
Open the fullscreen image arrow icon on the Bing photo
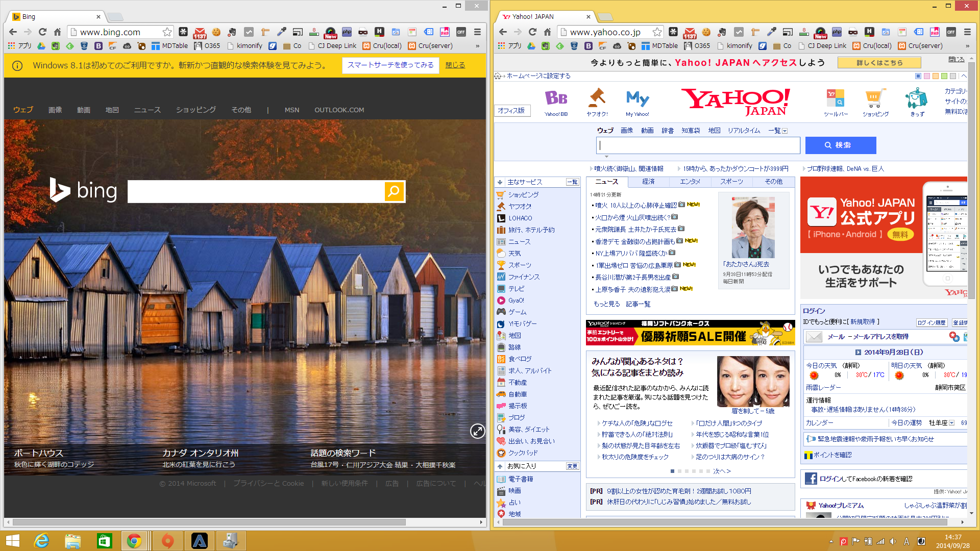click(477, 431)
